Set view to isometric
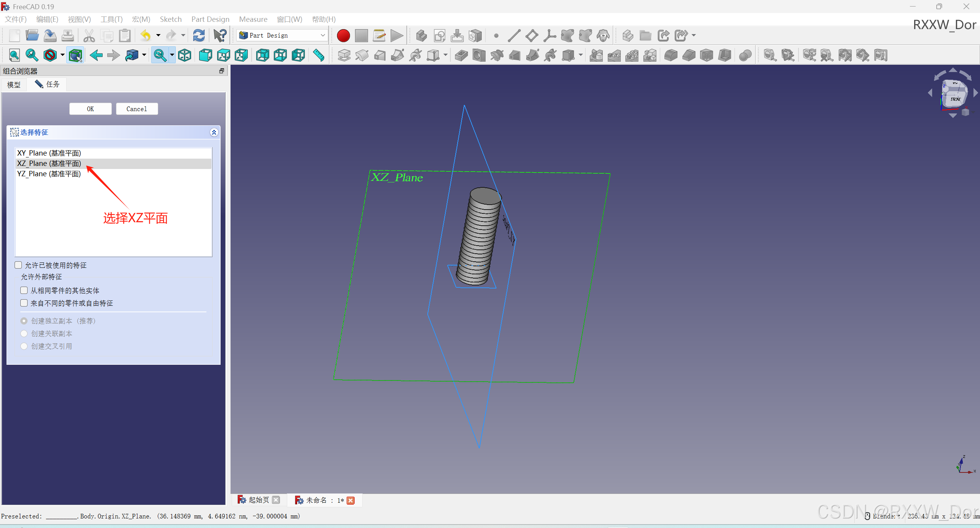Image resolution: width=980 pixels, height=528 pixels. tap(185, 55)
